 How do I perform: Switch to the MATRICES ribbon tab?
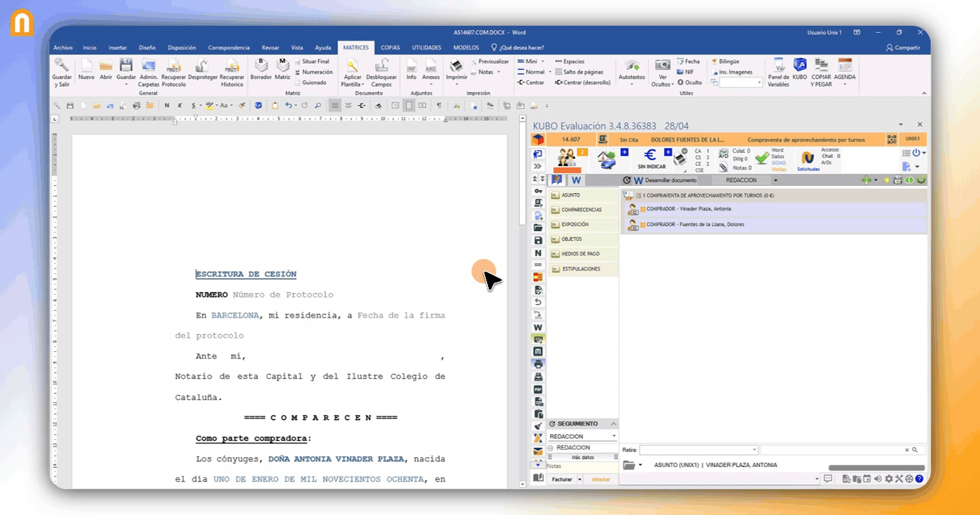[x=356, y=47]
